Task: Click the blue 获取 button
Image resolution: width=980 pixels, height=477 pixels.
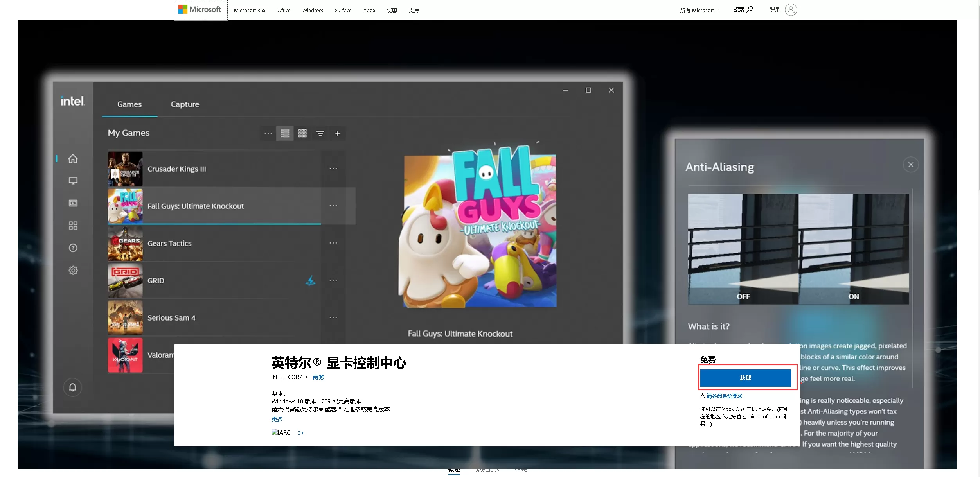Action: [x=745, y=378]
